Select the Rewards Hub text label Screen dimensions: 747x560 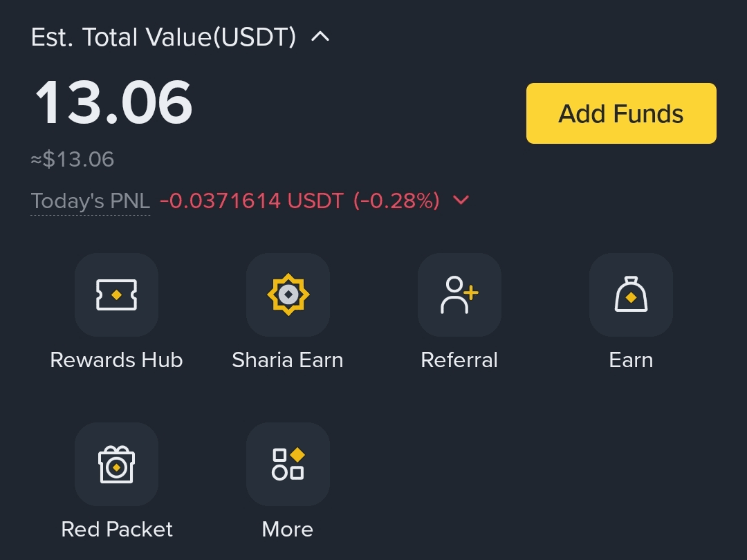pyautogui.click(x=116, y=360)
